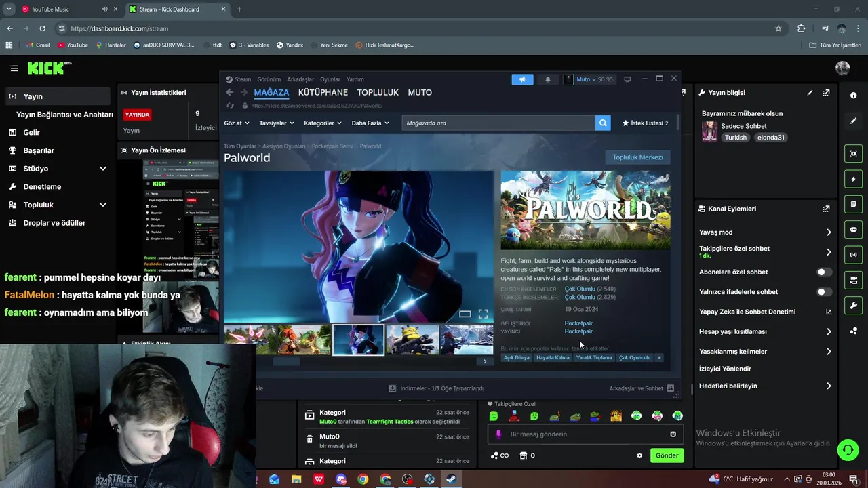The image size is (868, 488).
Task: Click the document sidebar icon
Action: [x=853, y=204]
